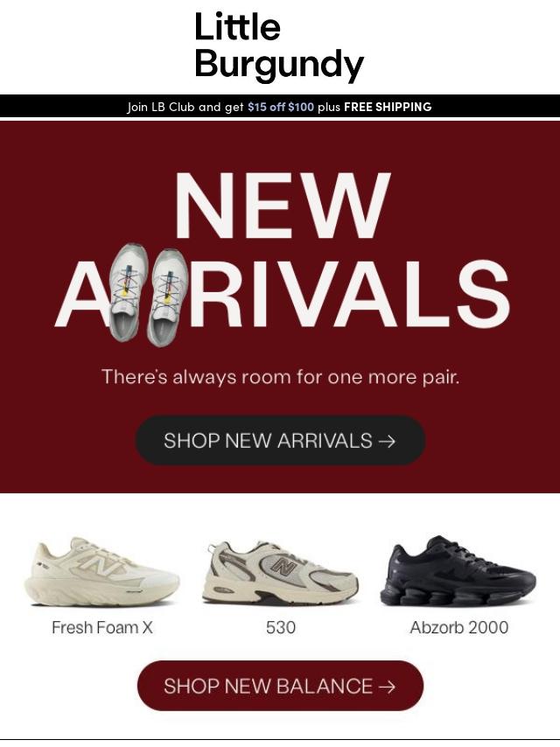Click the FREE SHIPPING text
The width and height of the screenshot is (560, 747).
click(x=388, y=107)
